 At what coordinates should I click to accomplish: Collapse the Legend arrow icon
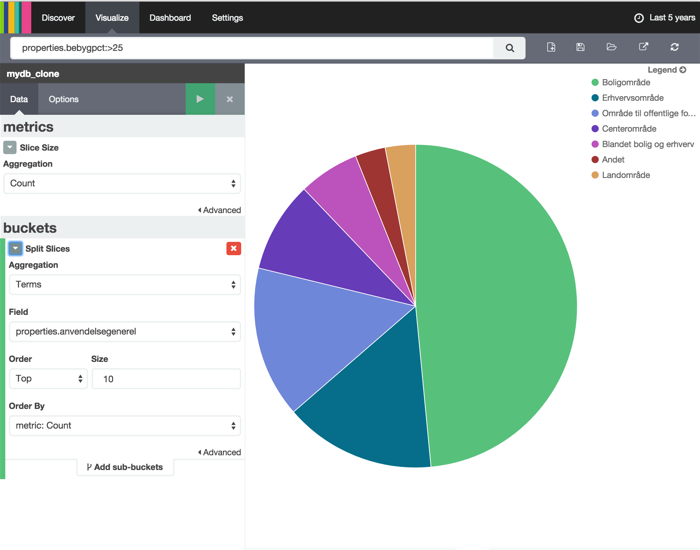(683, 70)
